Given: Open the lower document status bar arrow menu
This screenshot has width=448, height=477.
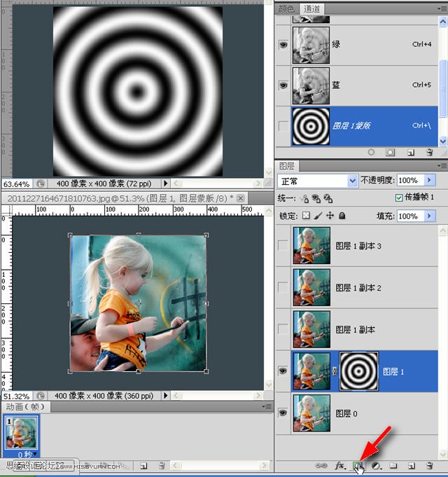Looking at the screenshot, I should tap(165, 396).
